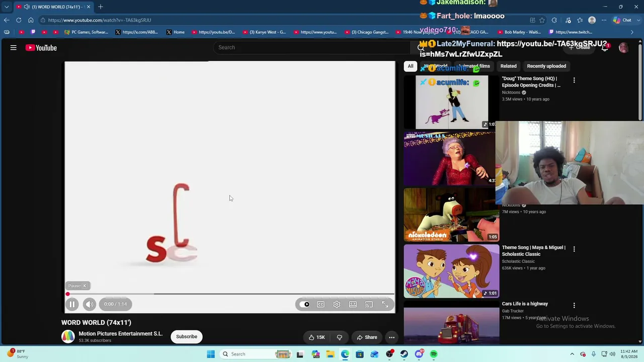
Task: Open the Cars Life is a highway thumbnail
Action: [451, 322]
